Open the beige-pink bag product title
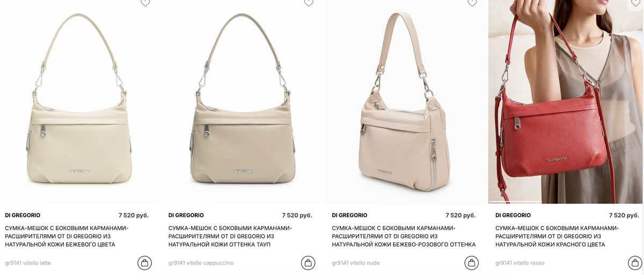This screenshot has height=275, width=644. [404, 236]
